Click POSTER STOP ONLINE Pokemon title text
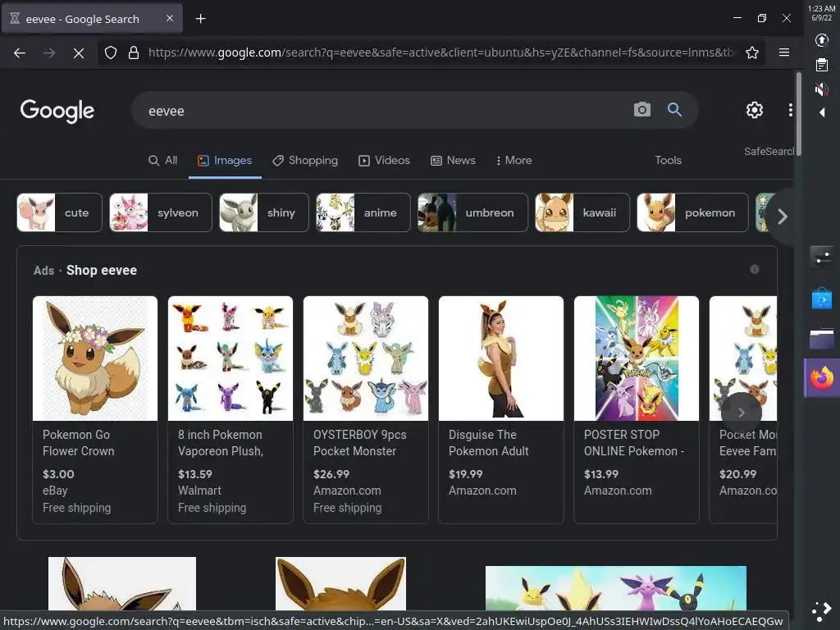The height and width of the screenshot is (630, 840). (634, 442)
